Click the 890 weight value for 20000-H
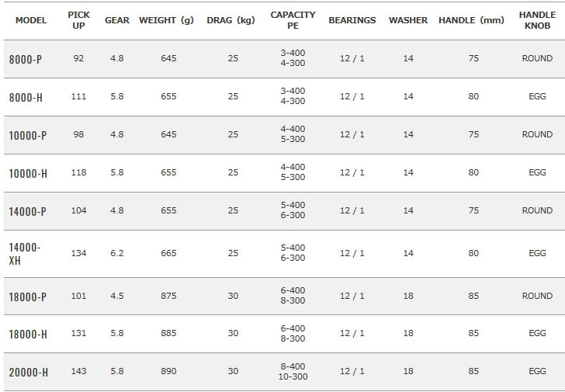 [x=168, y=371]
